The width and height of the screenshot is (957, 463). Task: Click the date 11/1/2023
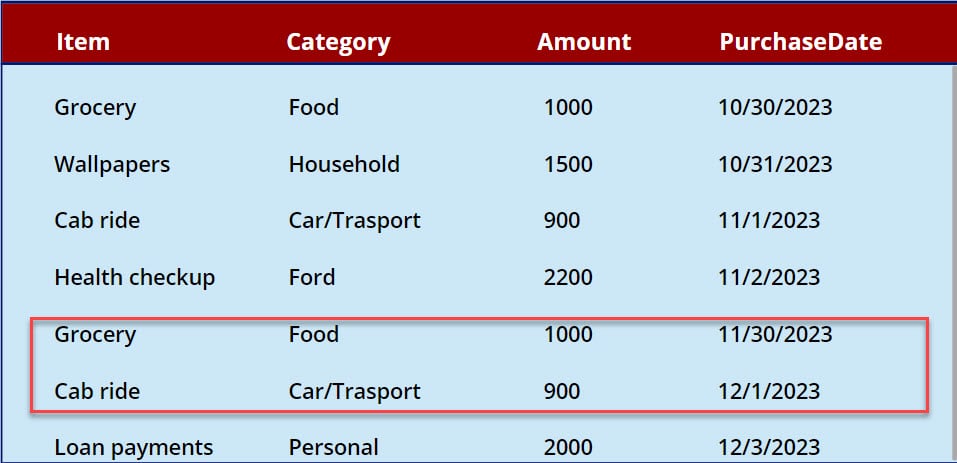tap(769, 221)
